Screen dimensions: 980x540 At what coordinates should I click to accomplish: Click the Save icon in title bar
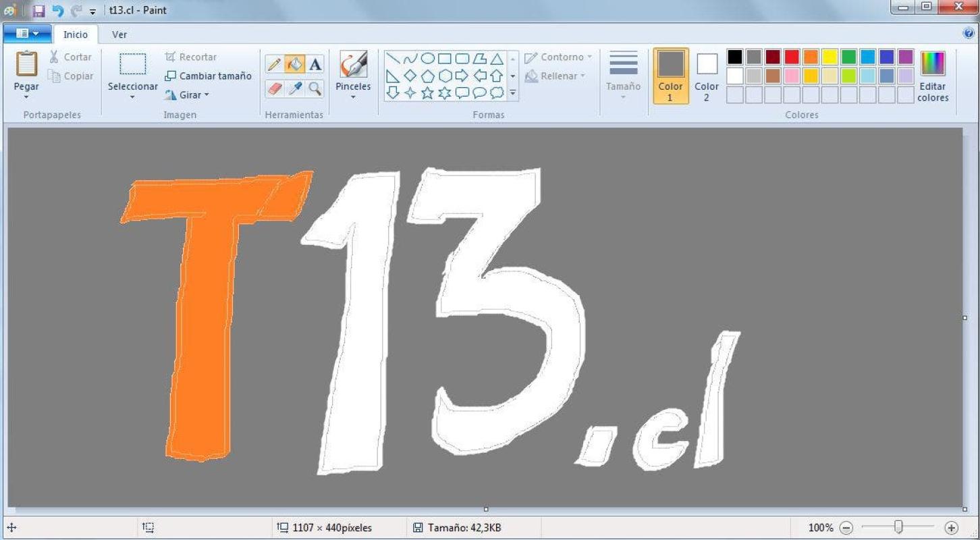pos(38,11)
